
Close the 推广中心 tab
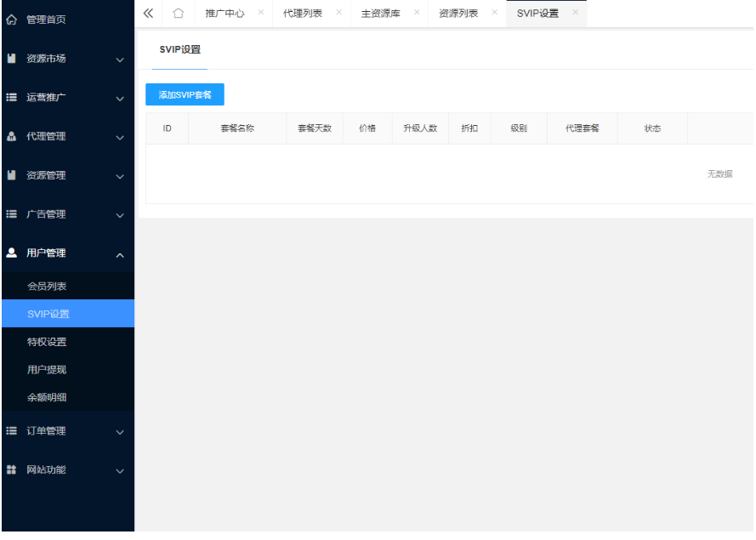tap(260, 13)
